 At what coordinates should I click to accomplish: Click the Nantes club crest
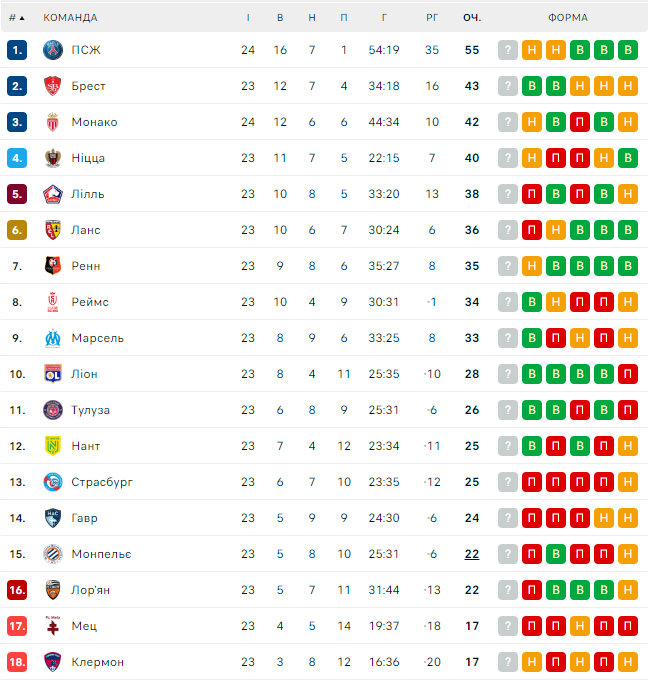click(53, 446)
